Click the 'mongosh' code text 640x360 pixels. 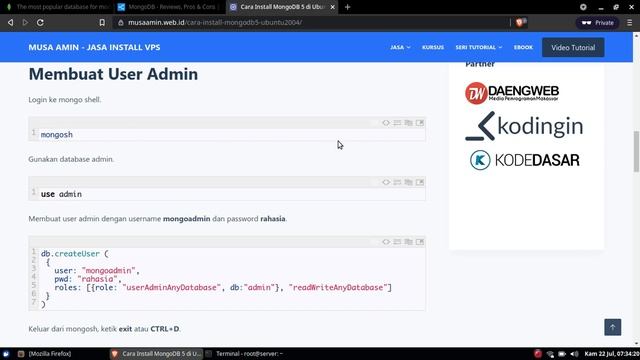tap(57, 135)
